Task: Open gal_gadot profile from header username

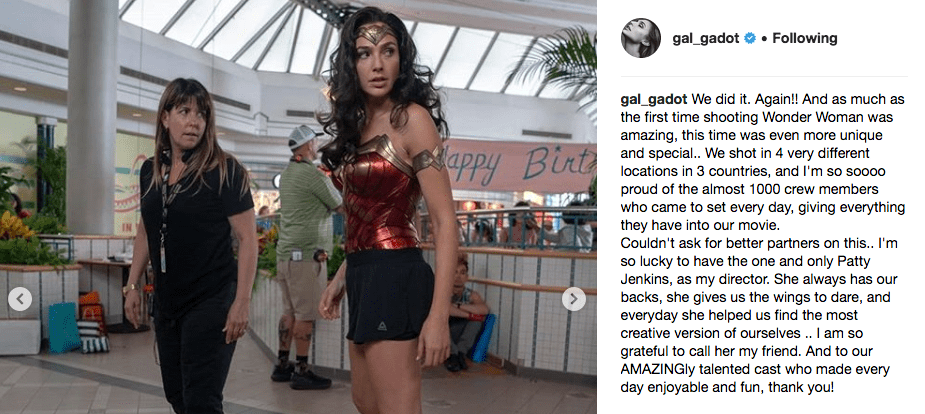Action: [x=706, y=39]
